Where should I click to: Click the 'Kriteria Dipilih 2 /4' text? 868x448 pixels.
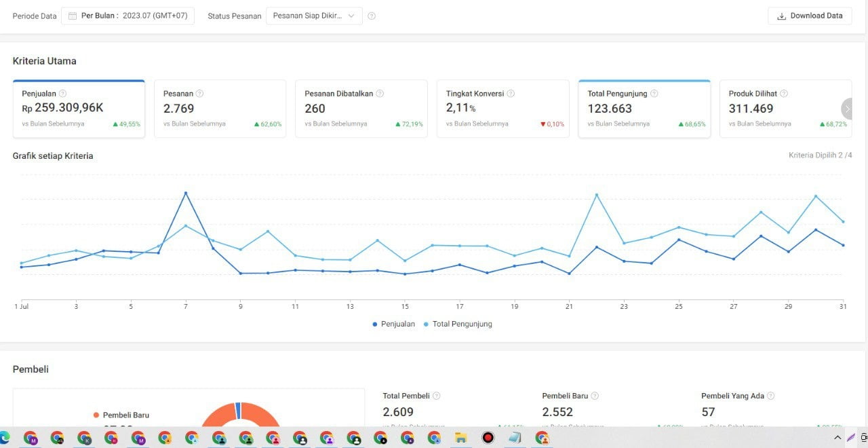[821, 155]
